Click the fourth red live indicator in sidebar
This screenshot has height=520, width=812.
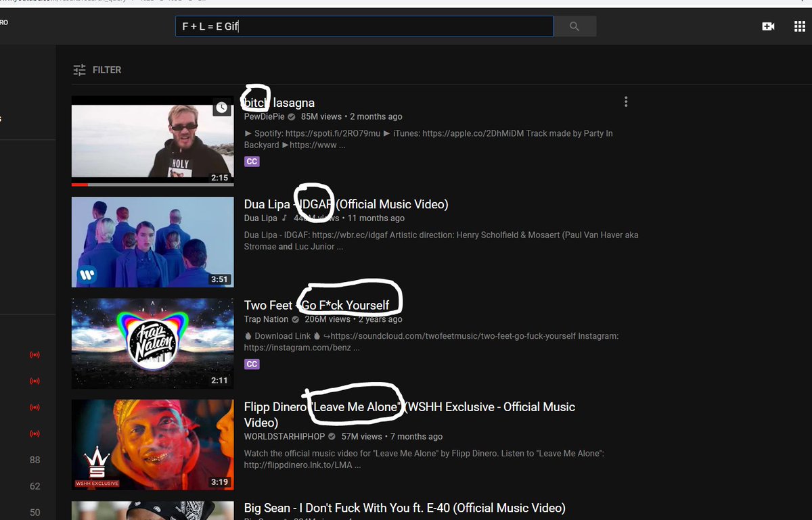[x=35, y=433]
